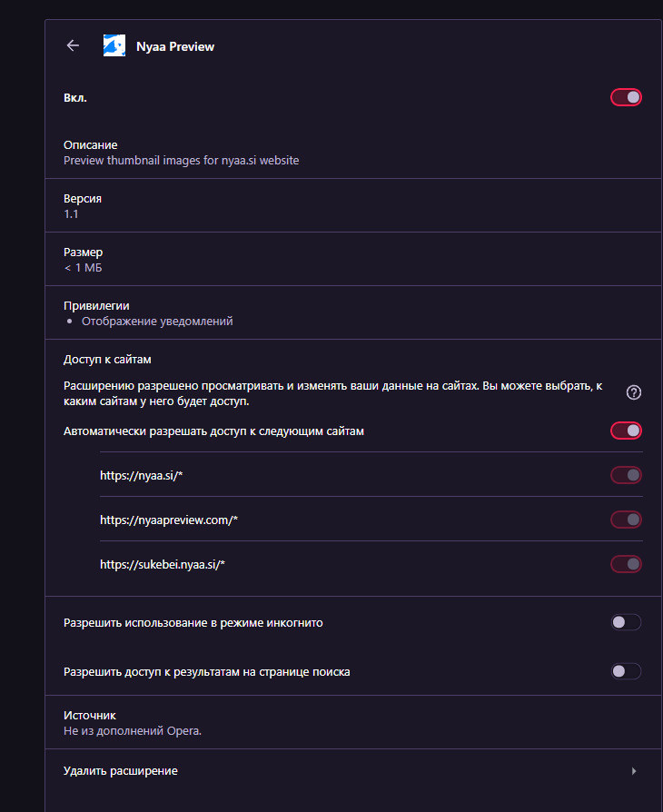Toggle access for https://nyaapreview.com/*

tap(626, 520)
